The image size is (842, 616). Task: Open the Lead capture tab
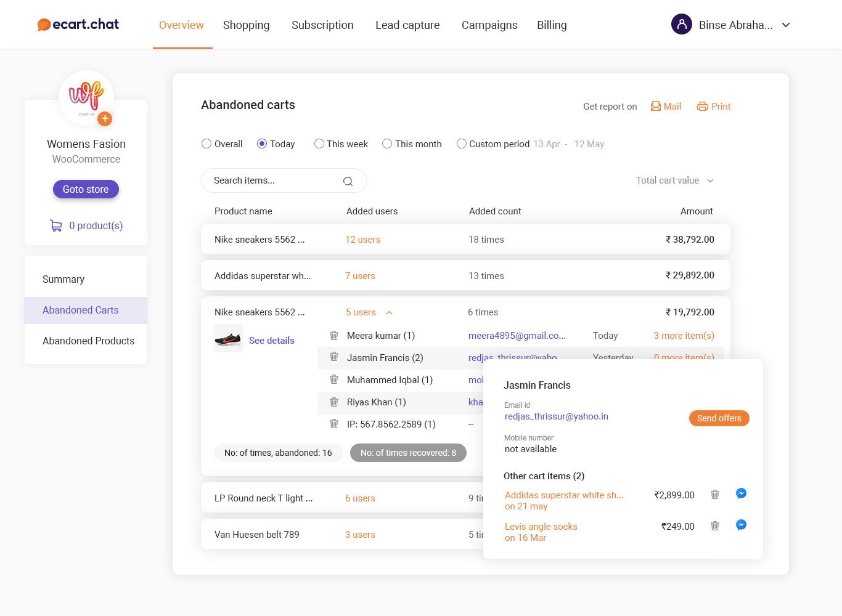pyautogui.click(x=407, y=25)
